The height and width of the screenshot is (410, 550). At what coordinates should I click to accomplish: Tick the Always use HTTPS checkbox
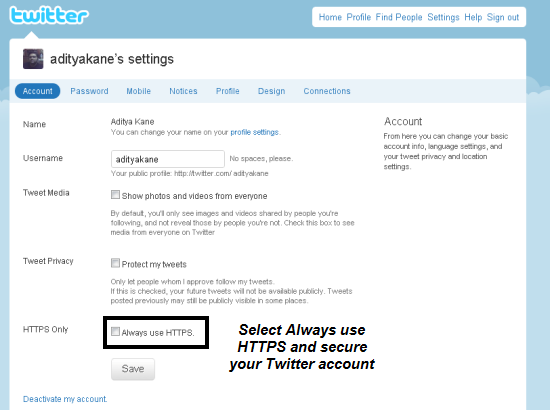[115, 331]
